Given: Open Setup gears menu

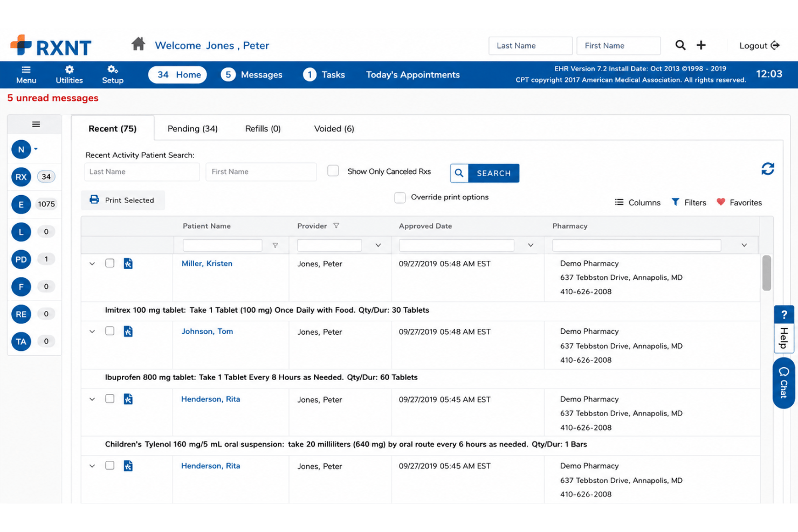Looking at the screenshot, I should point(113,74).
